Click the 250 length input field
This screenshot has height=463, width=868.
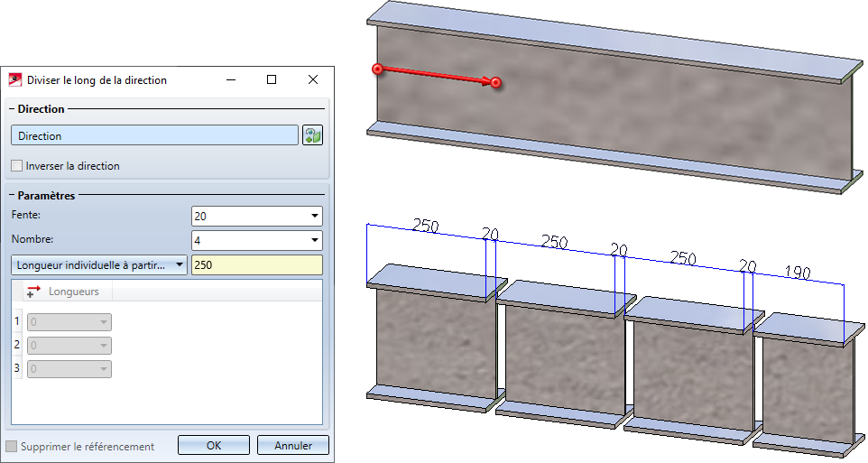tap(257, 264)
